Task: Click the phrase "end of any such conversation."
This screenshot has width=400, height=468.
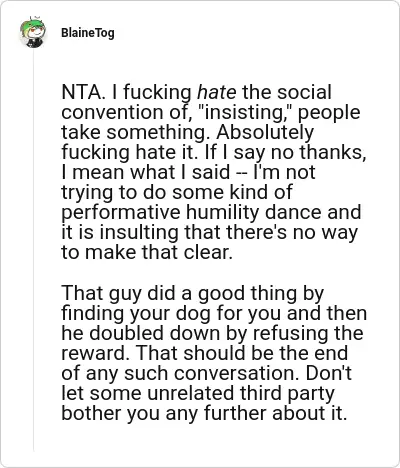Action: point(206,363)
